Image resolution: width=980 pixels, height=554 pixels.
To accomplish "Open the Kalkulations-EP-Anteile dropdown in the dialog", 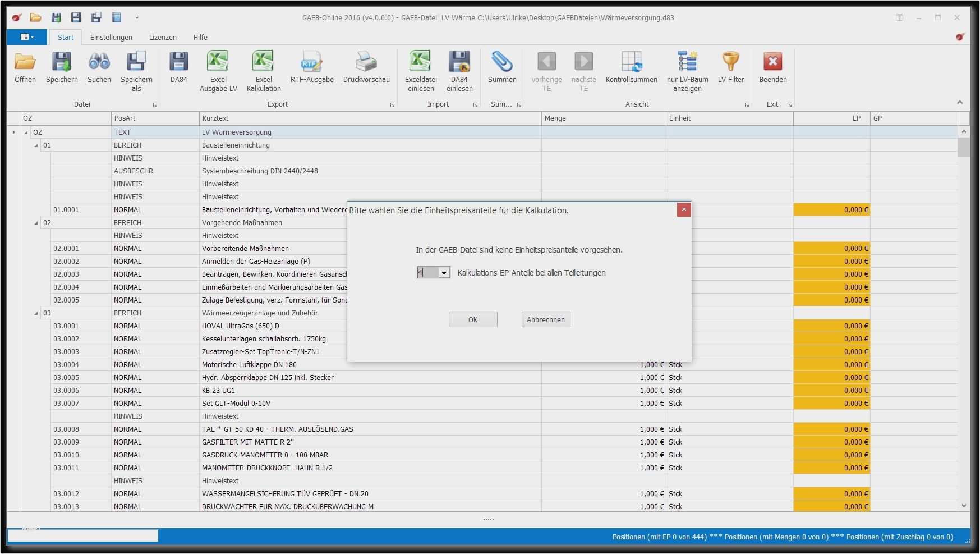I will 444,272.
